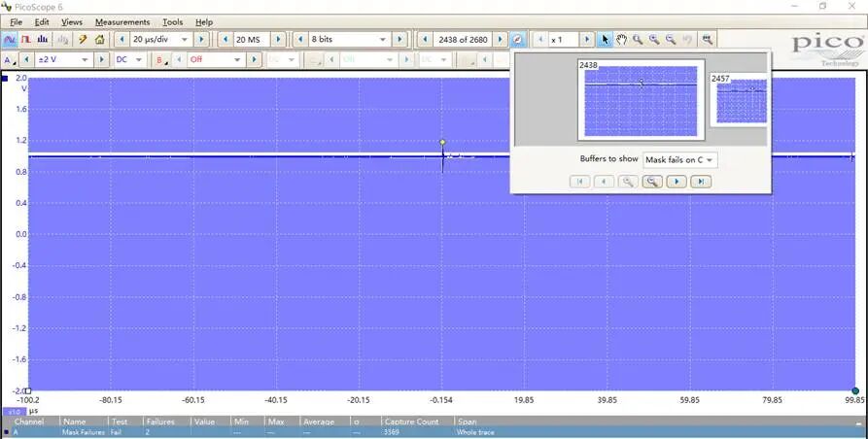Click the Home display icon
The image size is (868, 439).
tap(100, 39)
